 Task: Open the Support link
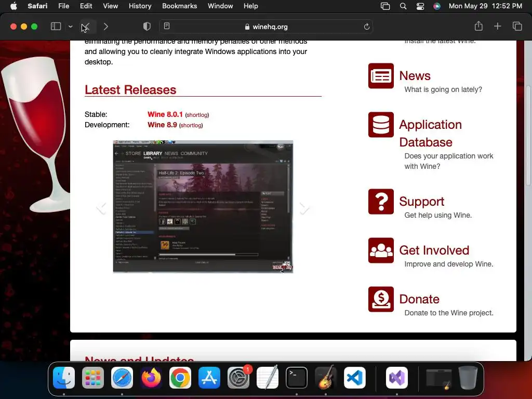(422, 202)
